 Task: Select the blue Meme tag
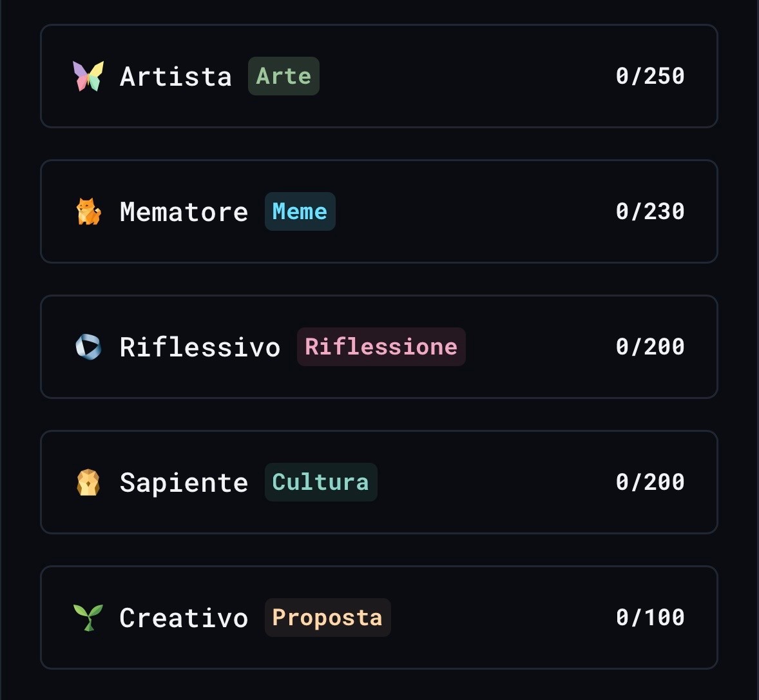(300, 211)
